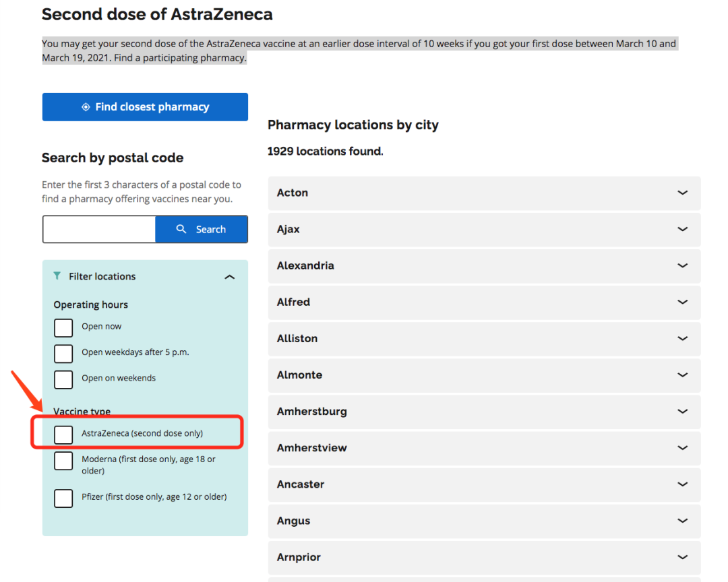Click the Pharmacy locations by city heading
The height and width of the screenshot is (582, 728).
(x=353, y=125)
